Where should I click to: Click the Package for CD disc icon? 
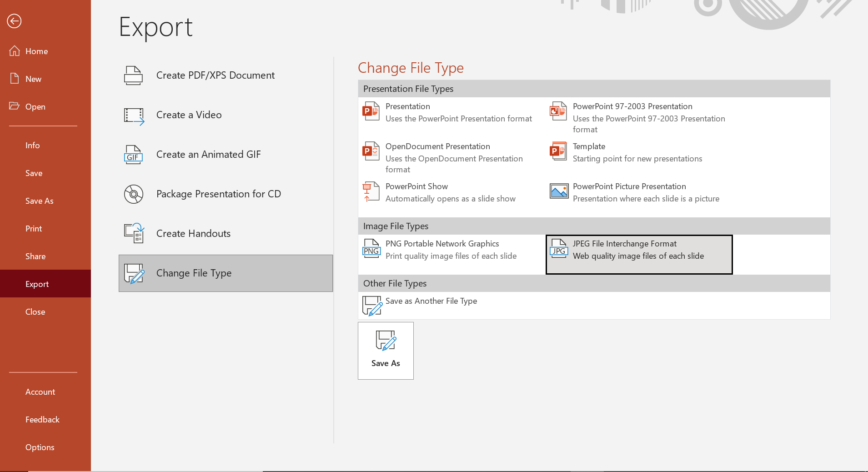[x=134, y=194]
